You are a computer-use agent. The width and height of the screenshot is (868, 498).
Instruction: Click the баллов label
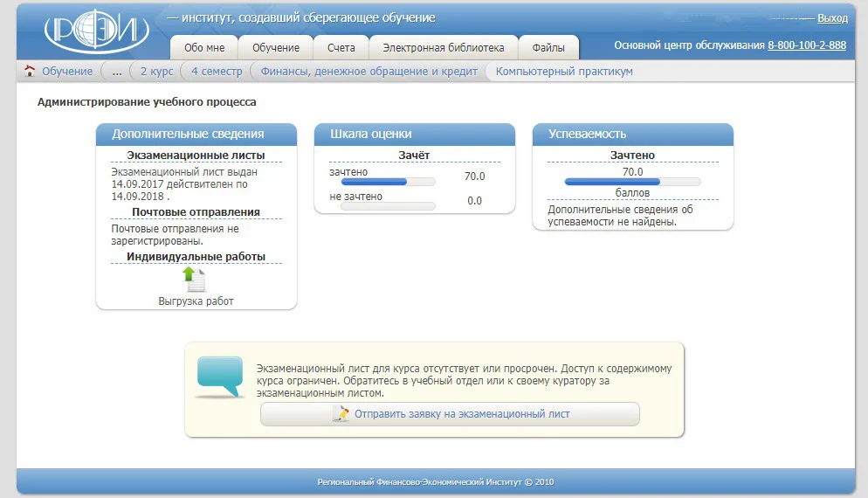[632, 193]
